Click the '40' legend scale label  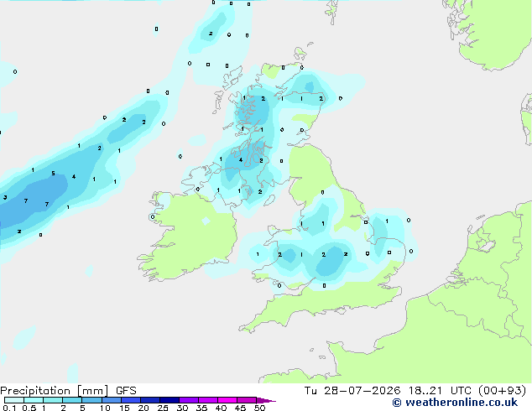(221, 408)
